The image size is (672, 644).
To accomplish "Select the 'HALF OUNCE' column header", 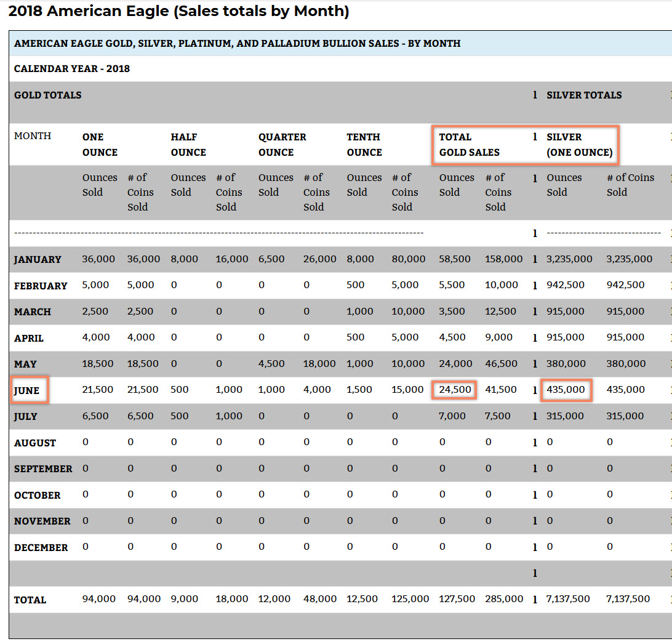I will 188,145.
